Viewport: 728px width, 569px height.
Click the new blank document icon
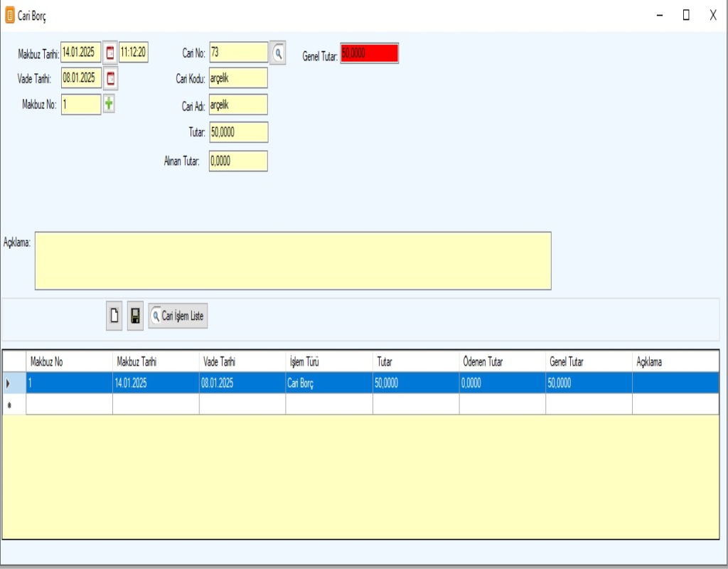pos(114,316)
